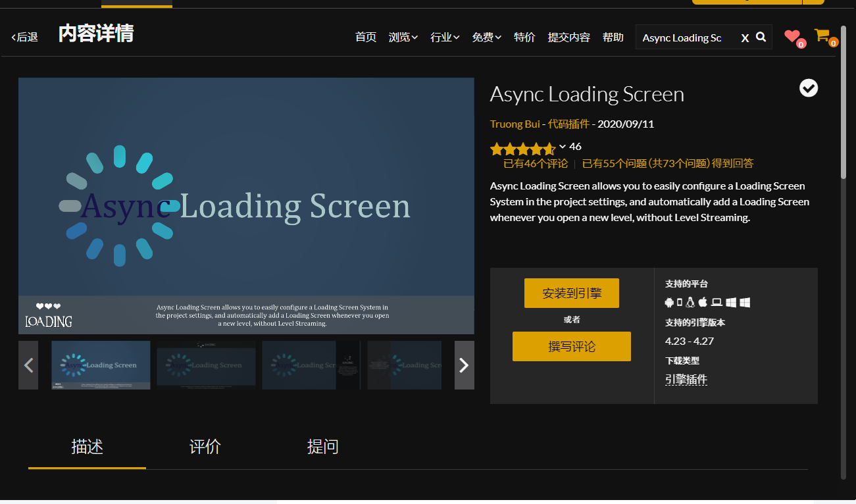Expand the 行业 dropdown menu
Screen dimensions: 856x504
(445, 38)
